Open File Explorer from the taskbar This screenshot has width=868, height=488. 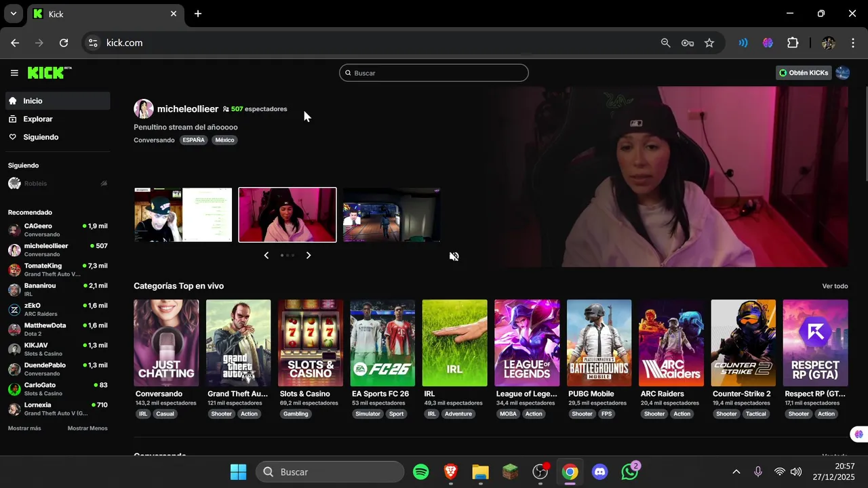(481, 472)
